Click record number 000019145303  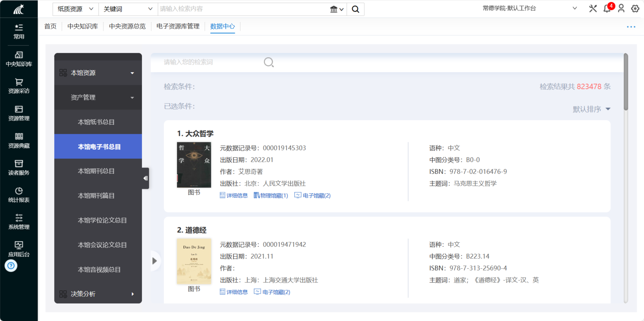[x=284, y=148]
